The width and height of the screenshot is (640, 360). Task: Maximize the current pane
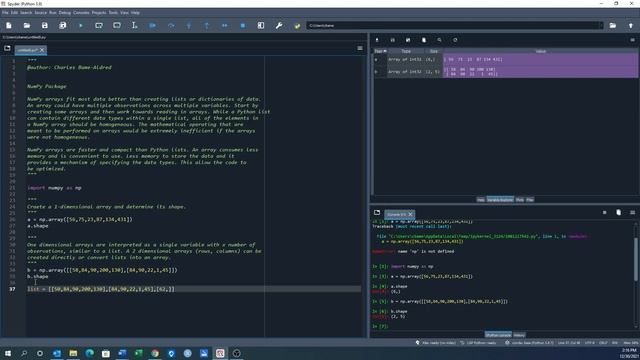(x=261, y=25)
